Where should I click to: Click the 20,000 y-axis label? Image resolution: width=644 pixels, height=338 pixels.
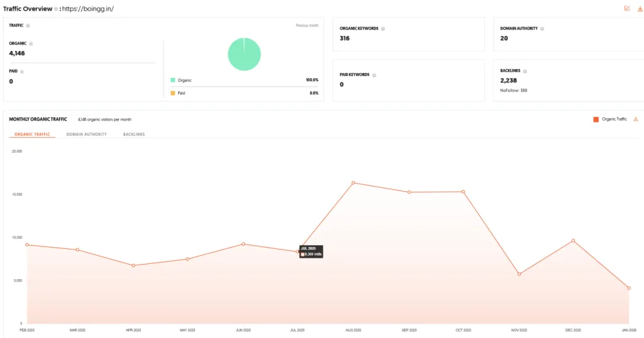(x=17, y=151)
